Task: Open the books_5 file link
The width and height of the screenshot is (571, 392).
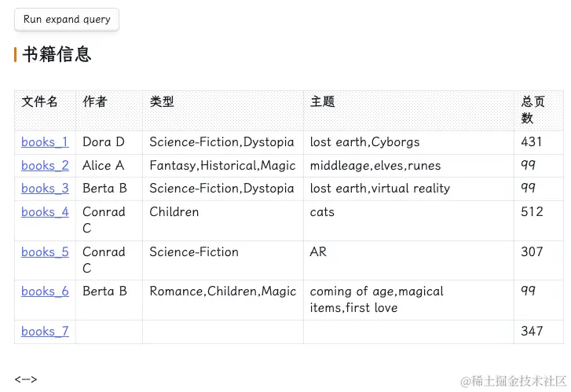Action: tap(45, 251)
